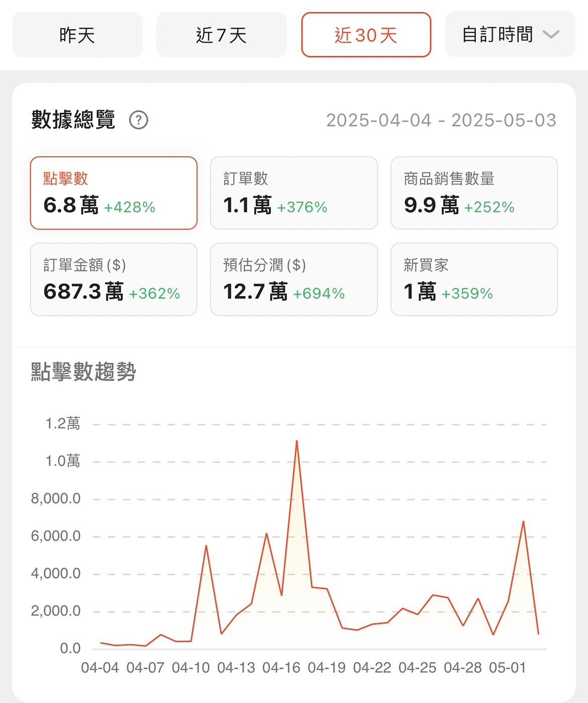This screenshot has width=588, height=703.
Task: Expand the 自訂時間 dropdown chevron
Action: [x=551, y=35]
